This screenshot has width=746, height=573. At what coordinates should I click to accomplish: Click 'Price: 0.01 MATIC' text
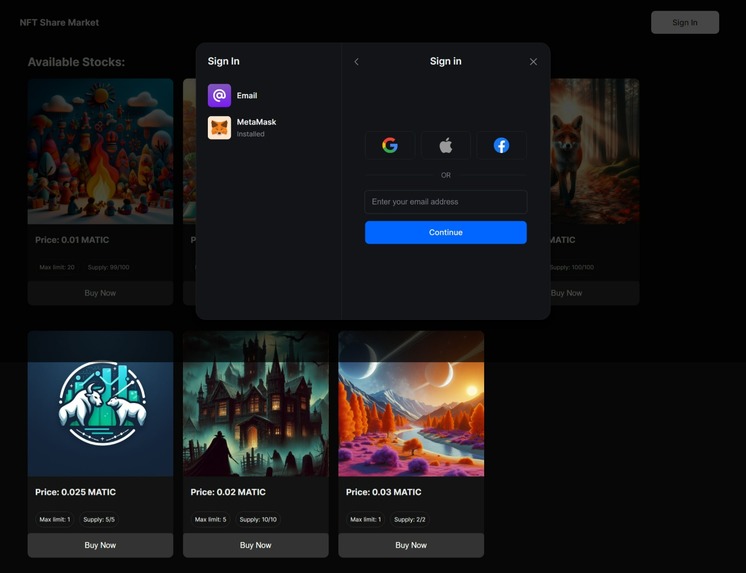pyautogui.click(x=72, y=240)
